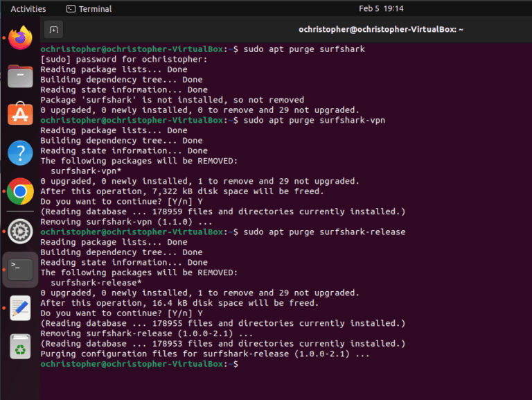Screen dimensions: 532x400
Task: Open the gear-shaped updater icon in dock
Action: (x=20, y=232)
